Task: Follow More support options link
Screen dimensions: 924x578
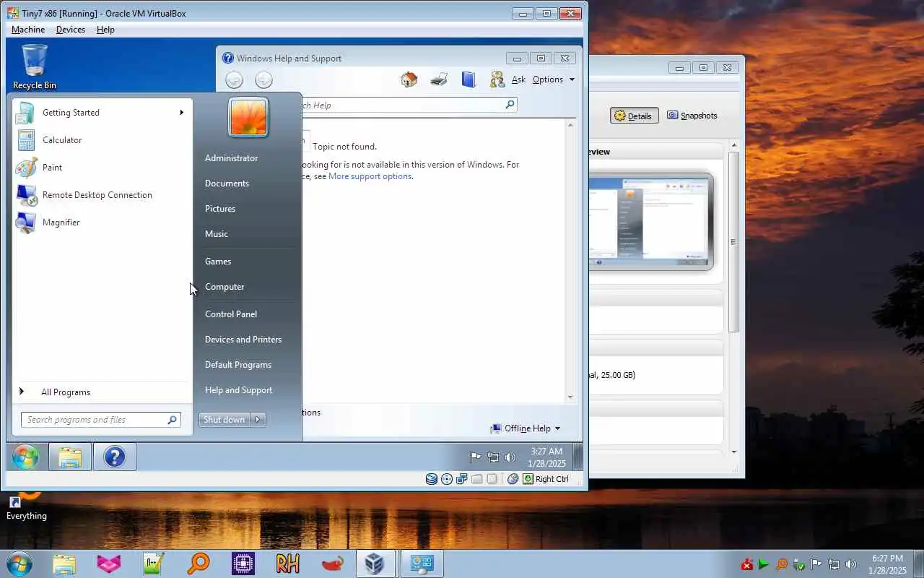Action: point(370,176)
